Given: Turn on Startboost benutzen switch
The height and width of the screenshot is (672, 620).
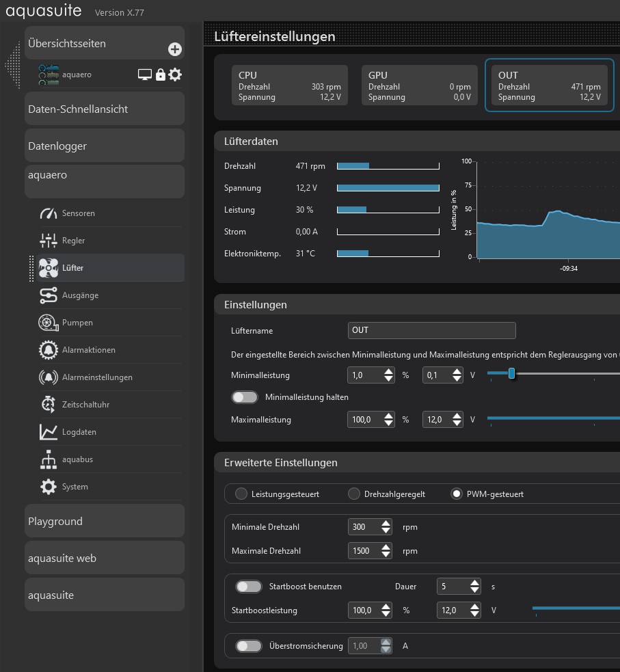Looking at the screenshot, I should point(249,587).
